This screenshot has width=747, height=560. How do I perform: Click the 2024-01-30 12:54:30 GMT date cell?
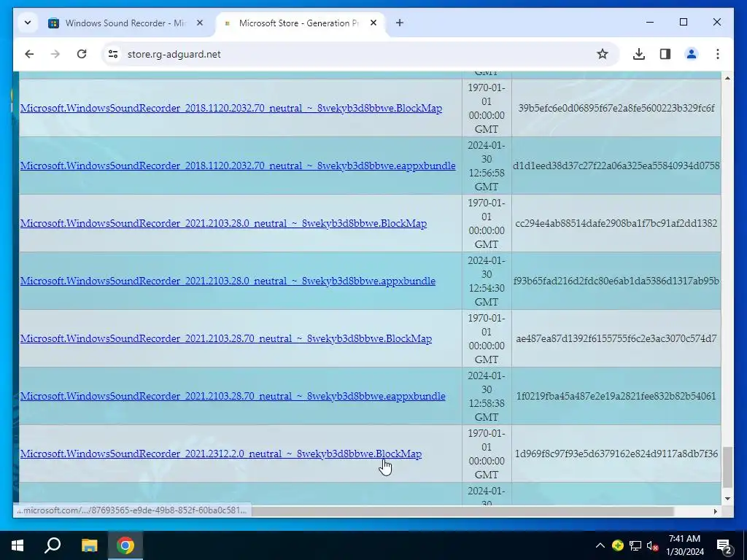487,281
